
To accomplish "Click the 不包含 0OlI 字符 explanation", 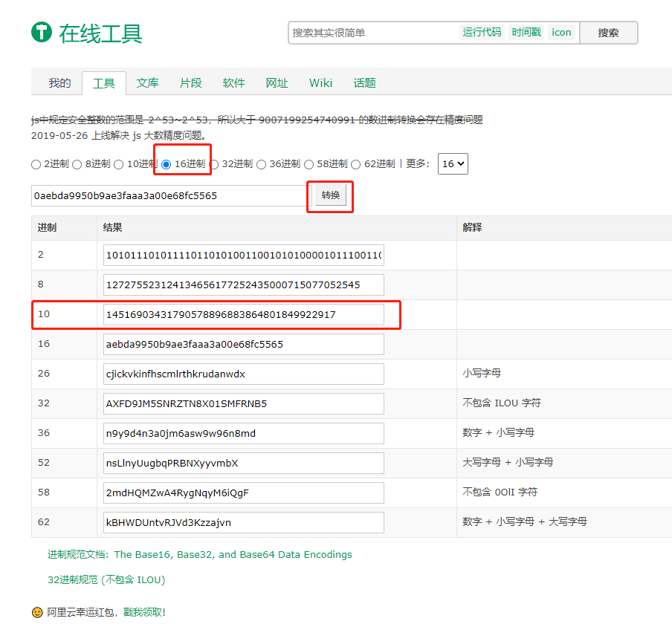I will 500,492.
